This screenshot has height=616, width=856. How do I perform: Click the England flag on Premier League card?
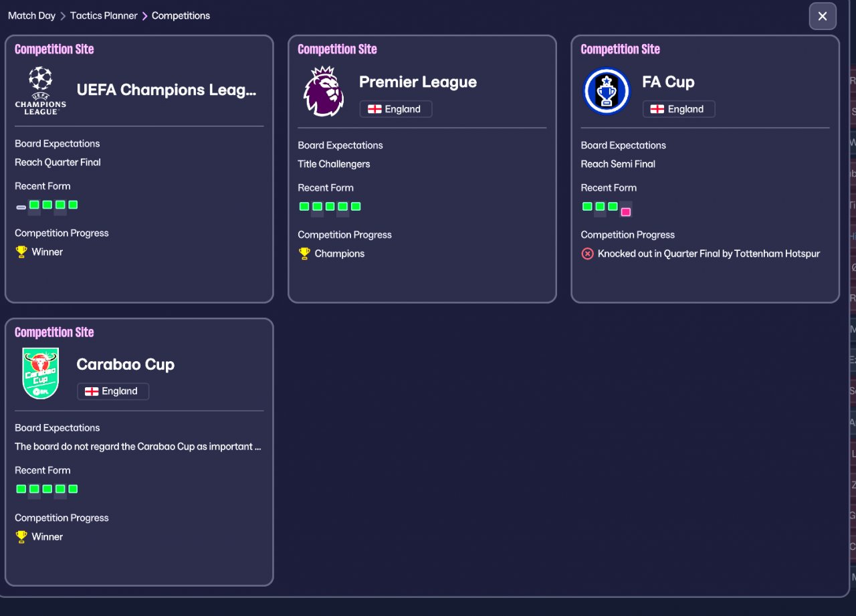pos(374,109)
